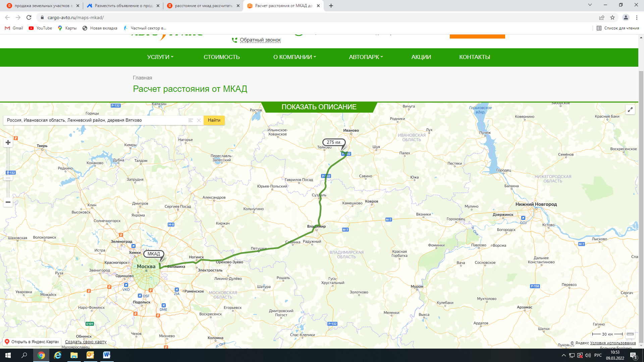
Task: Click the address search input field
Action: pos(96,120)
